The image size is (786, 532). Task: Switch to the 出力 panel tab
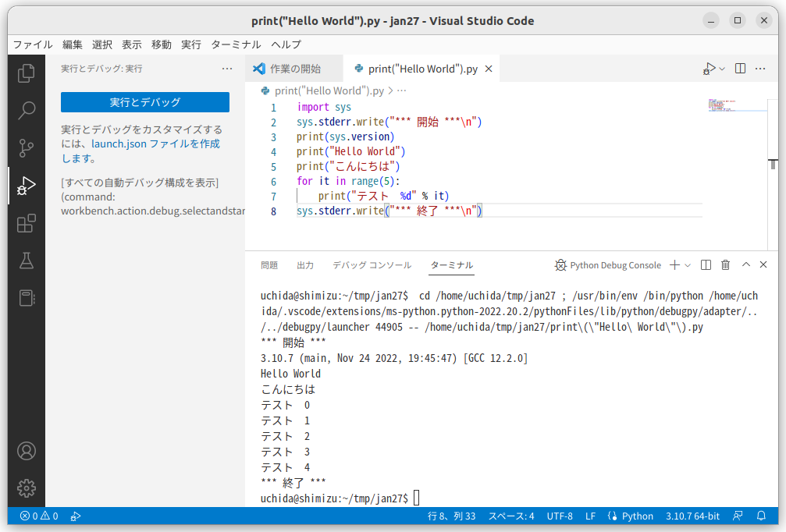304,265
